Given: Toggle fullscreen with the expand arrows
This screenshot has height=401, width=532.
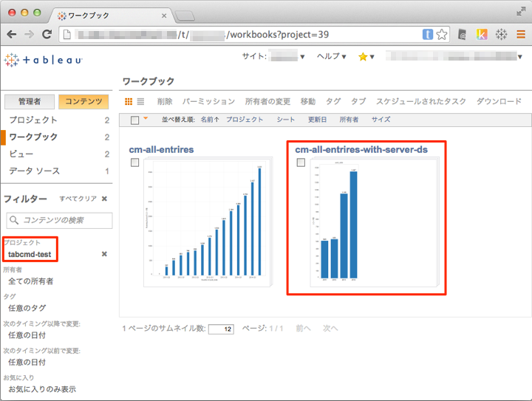Looking at the screenshot, I should [x=521, y=12].
